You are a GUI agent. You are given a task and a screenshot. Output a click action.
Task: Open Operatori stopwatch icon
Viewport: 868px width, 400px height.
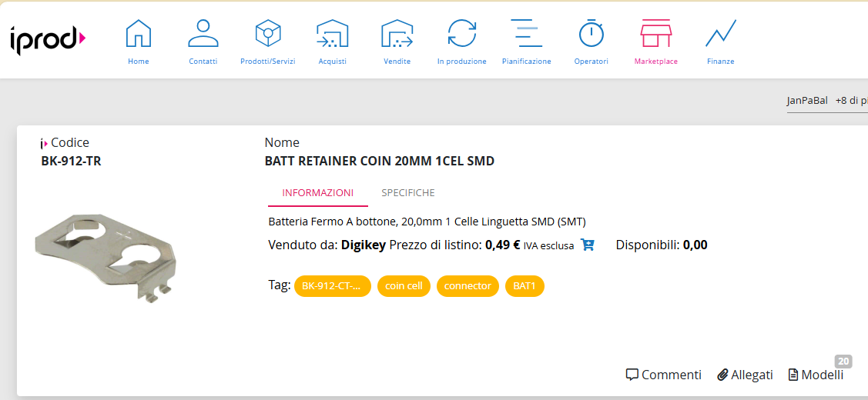click(x=592, y=33)
